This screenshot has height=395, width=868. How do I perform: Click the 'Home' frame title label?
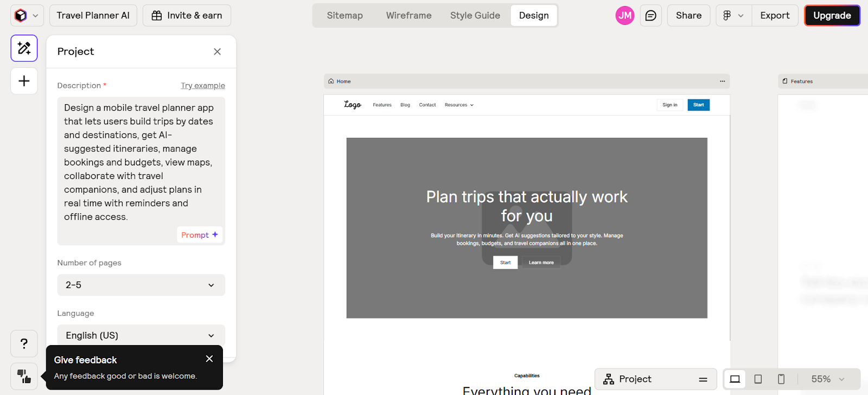(344, 81)
